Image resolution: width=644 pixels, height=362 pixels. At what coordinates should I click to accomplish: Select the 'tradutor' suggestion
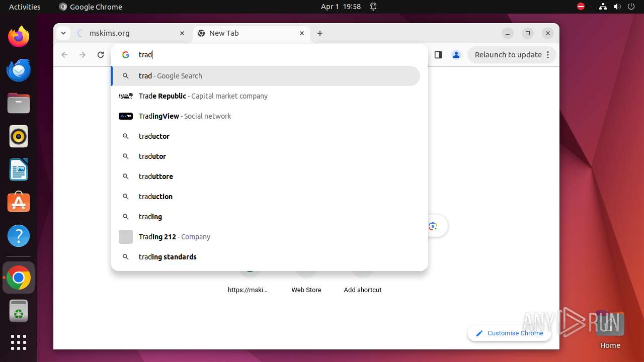pos(266,156)
